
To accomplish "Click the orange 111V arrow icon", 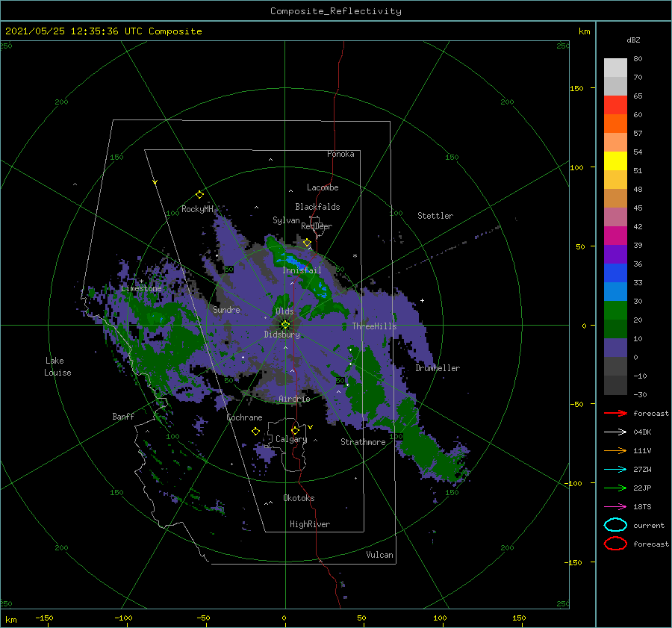I will coord(615,450).
